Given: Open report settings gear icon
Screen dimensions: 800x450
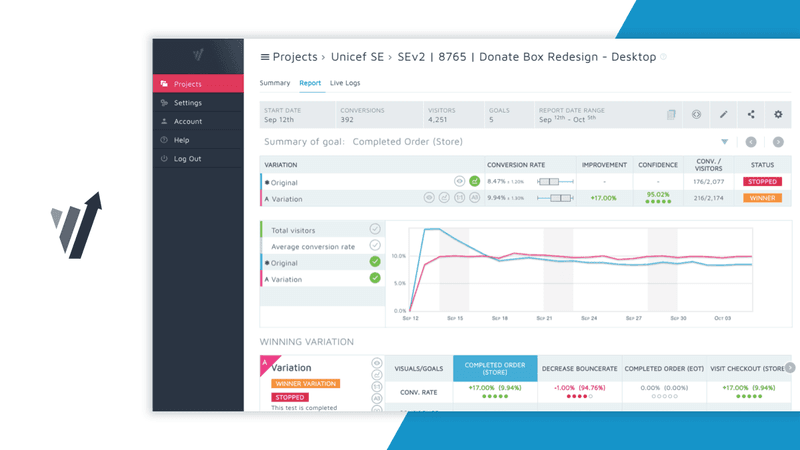Looking at the screenshot, I should click(777, 114).
